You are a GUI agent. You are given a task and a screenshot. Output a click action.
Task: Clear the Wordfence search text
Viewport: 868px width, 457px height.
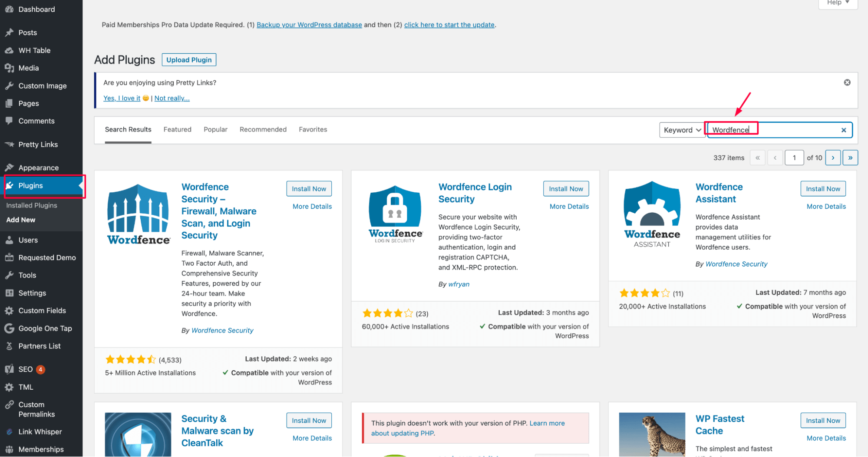click(x=843, y=130)
